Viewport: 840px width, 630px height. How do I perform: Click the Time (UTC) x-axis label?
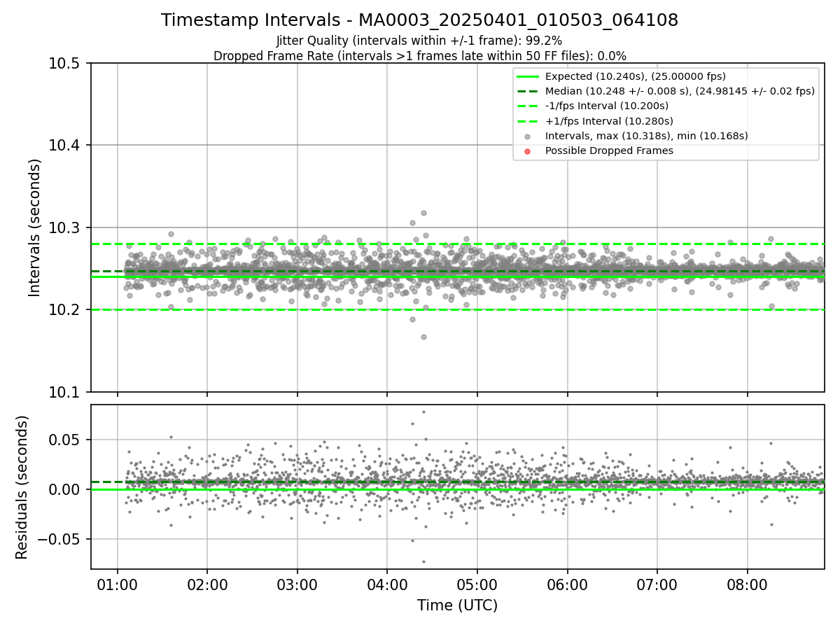[457, 605]
